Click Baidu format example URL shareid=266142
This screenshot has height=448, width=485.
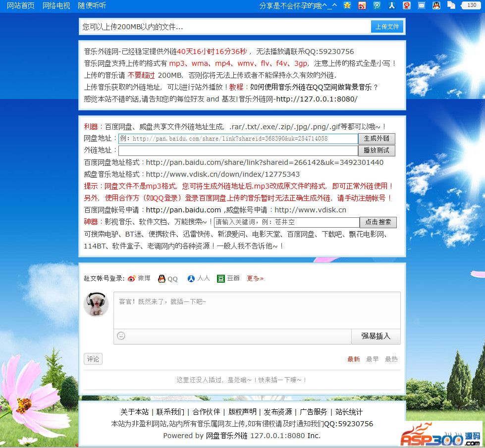(x=265, y=163)
